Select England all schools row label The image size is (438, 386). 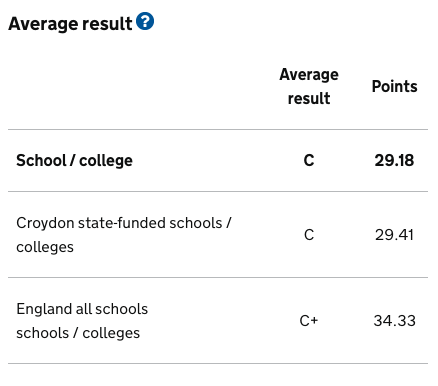pos(82,321)
